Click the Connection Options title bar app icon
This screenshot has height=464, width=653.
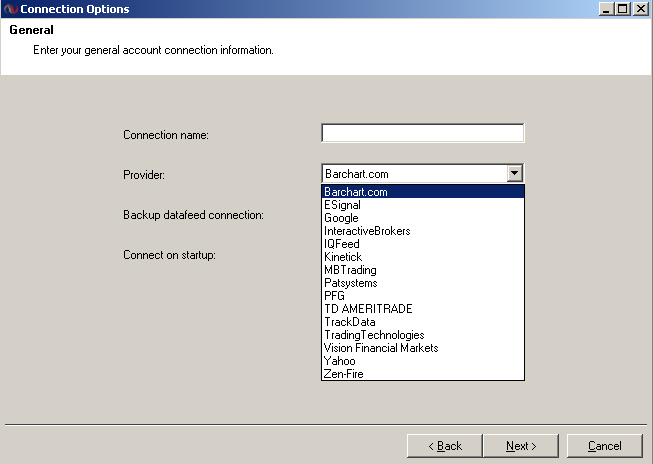[10, 9]
